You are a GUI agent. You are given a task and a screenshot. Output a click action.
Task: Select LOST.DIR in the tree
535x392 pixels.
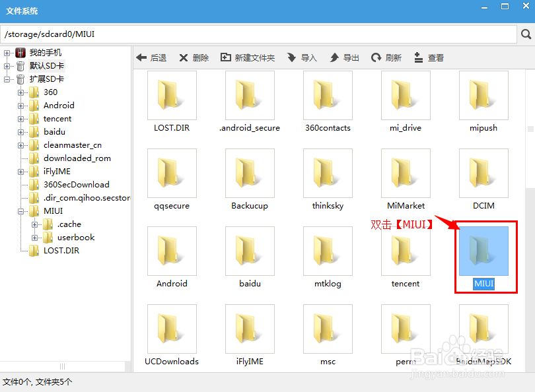[61, 251]
